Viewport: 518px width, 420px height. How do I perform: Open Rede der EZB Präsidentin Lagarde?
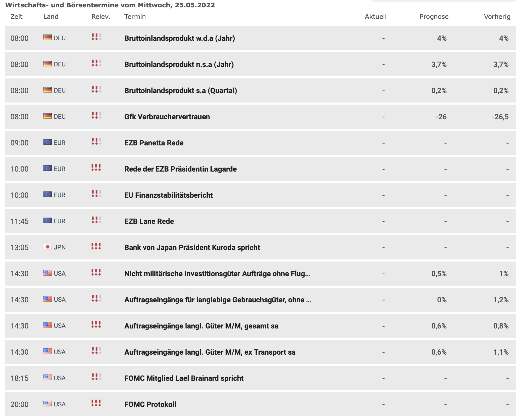point(180,169)
